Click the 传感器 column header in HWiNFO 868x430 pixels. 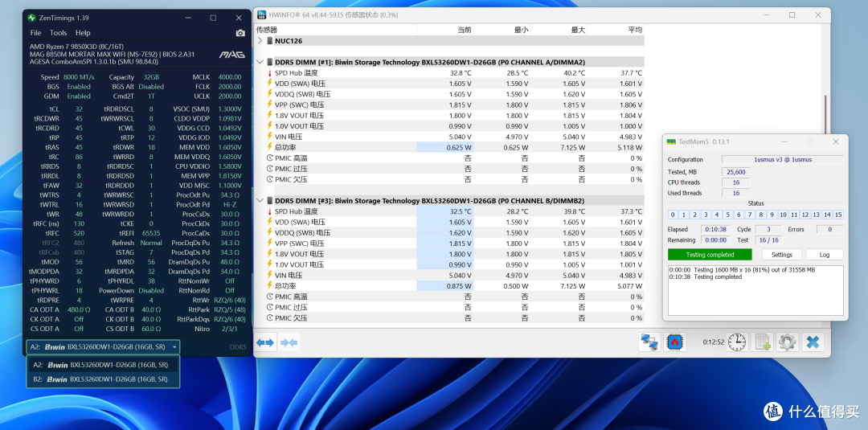(x=267, y=30)
